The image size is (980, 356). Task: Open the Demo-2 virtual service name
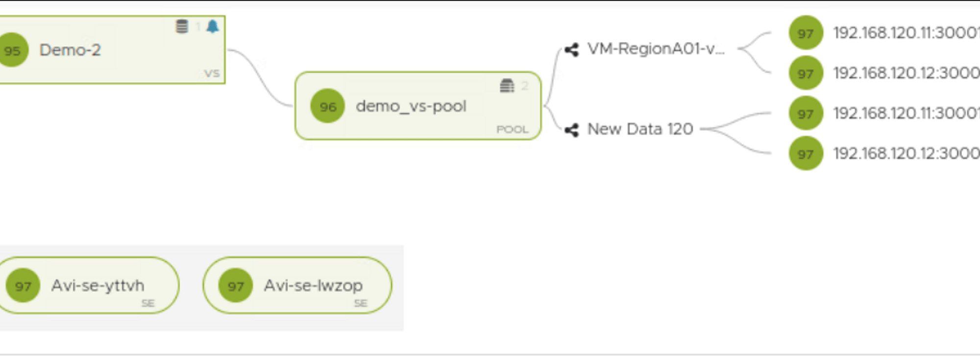[x=70, y=50]
